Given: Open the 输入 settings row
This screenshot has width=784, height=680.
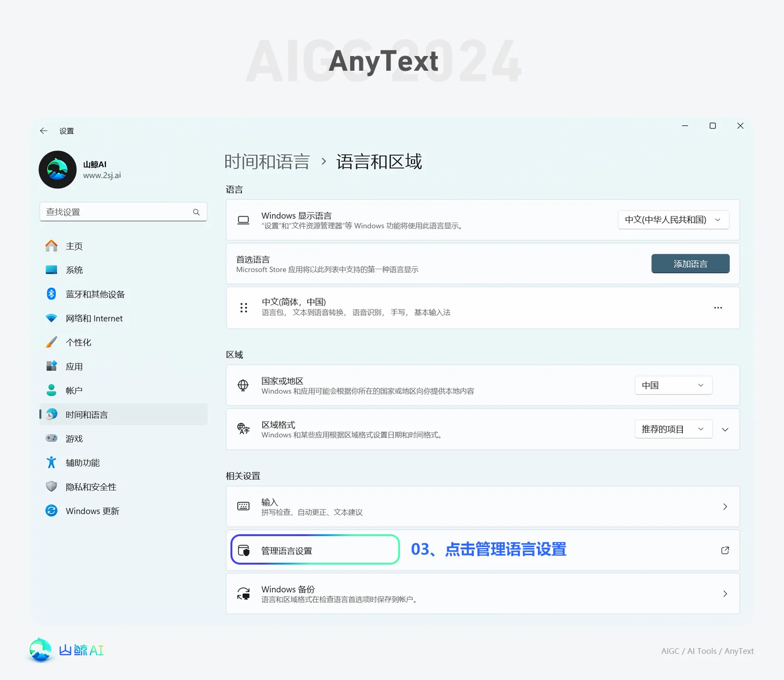Looking at the screenshot, I should coord(483,506).
